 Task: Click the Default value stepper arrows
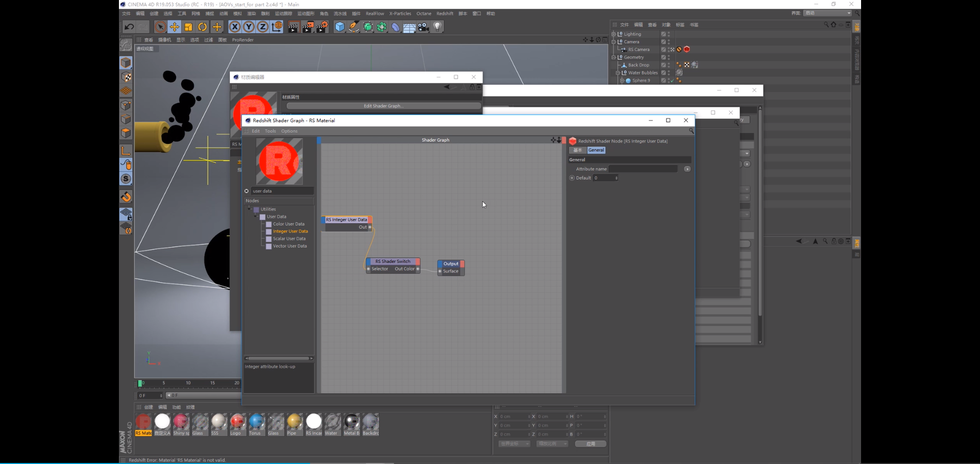point(617,178)
